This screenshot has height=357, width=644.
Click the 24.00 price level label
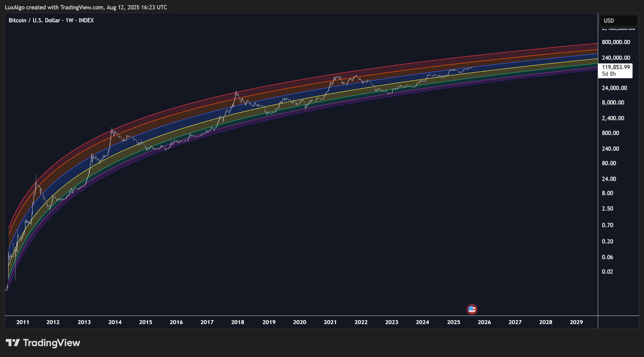click(609, 179)
